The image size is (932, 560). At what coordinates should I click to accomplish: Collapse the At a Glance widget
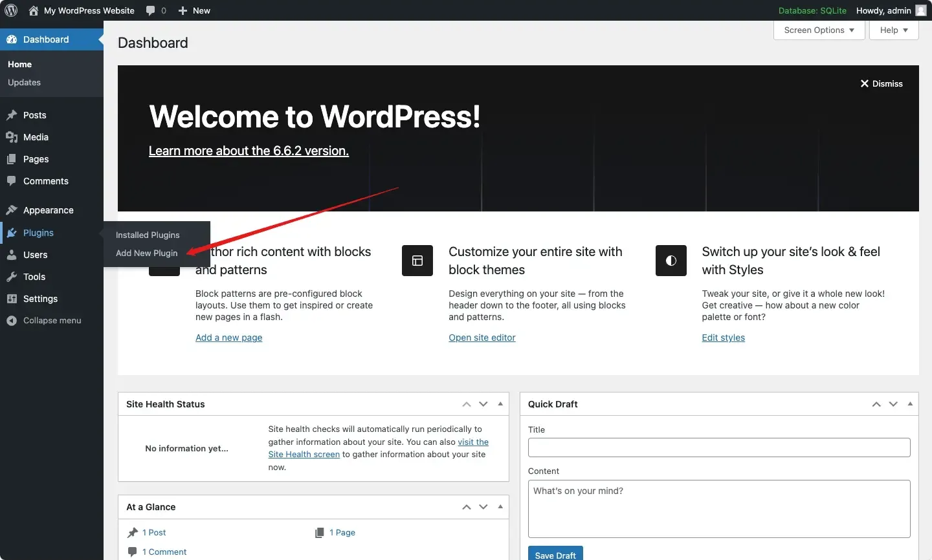(x=500, y=507)
